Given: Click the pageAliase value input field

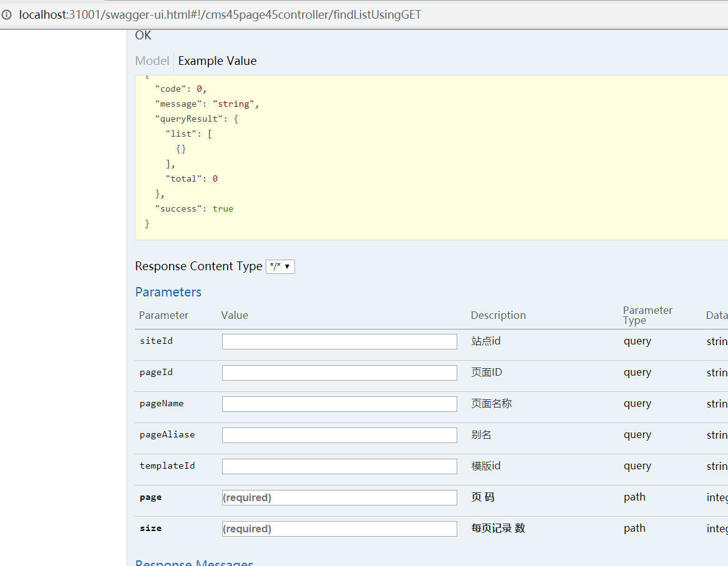Looking at the screenshot, I should [339, 435].
